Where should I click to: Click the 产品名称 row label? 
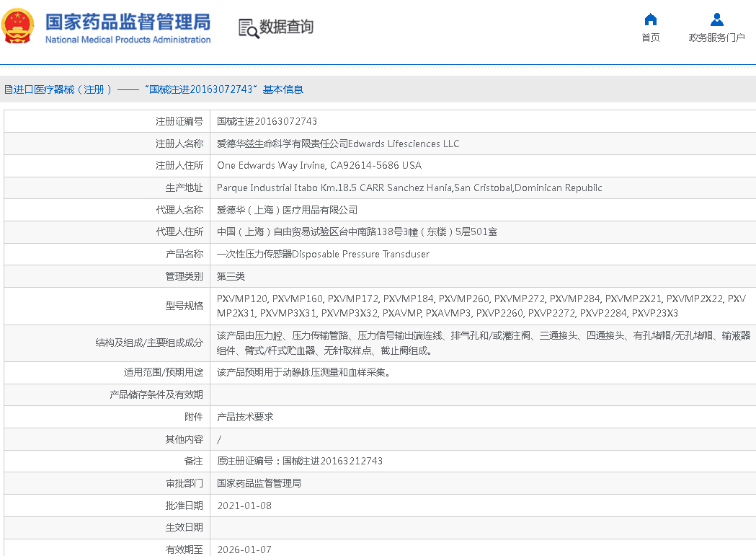point(184,254)
